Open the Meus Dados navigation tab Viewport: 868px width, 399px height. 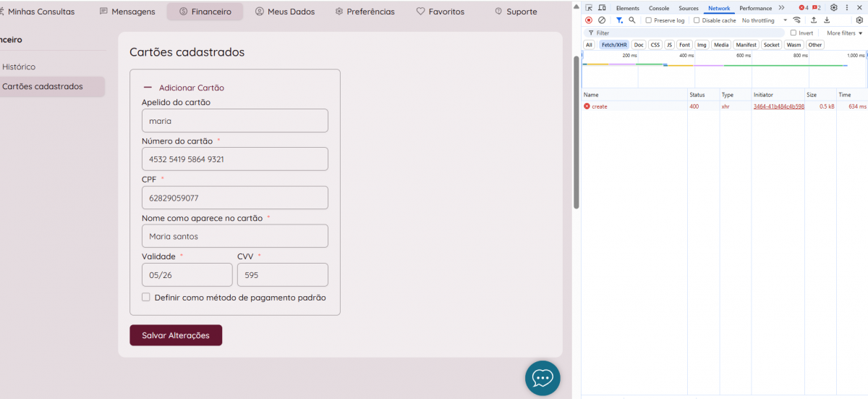[x=285, y=12]
